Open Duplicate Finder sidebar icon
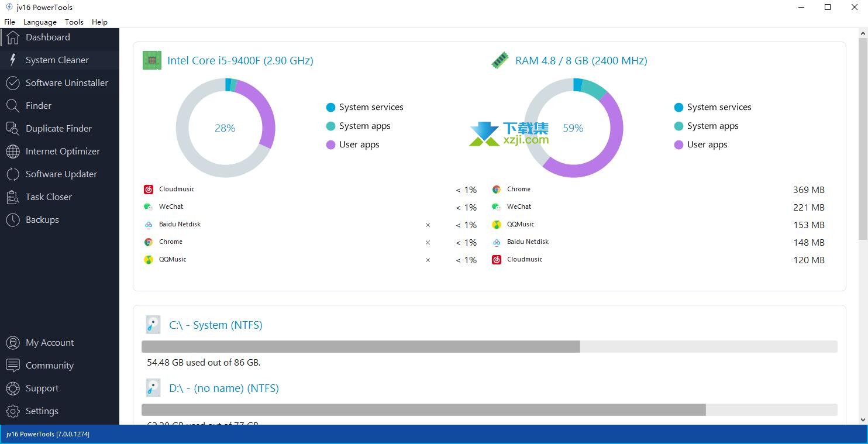The width and height of the screenshot is (868, 444). point(13,129)
